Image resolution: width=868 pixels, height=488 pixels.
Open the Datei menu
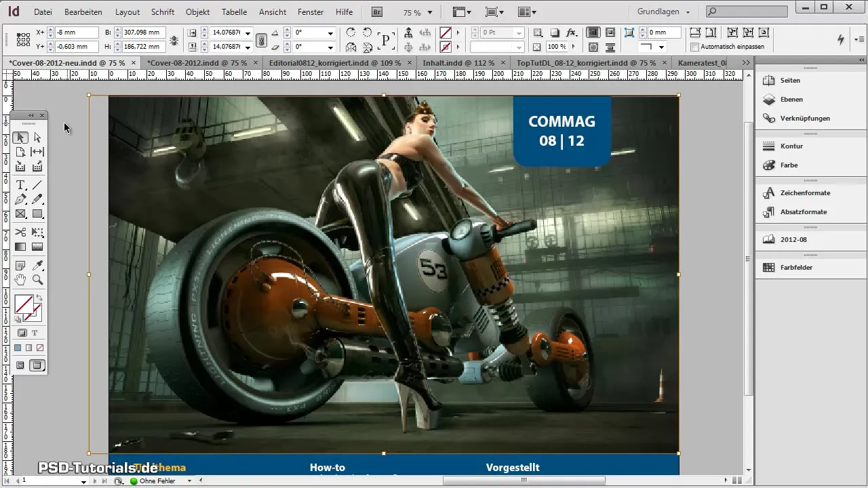coord(43,12)
